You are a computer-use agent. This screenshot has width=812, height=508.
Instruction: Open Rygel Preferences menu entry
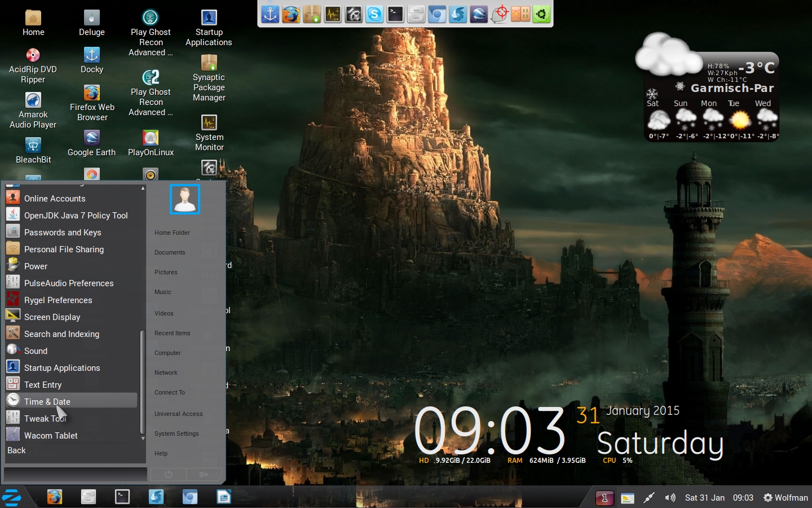(x=71, y=300)
